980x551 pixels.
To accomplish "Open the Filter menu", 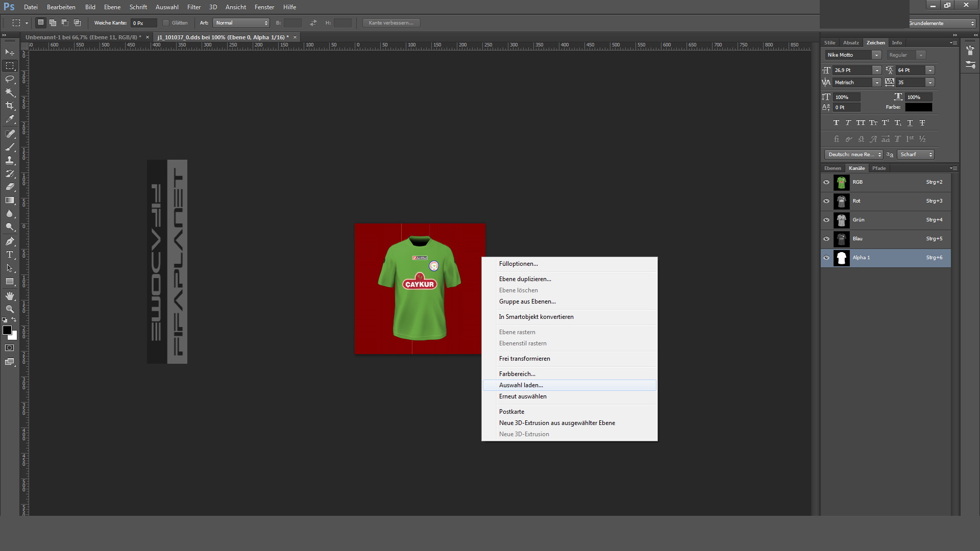I will pos(194,7).
